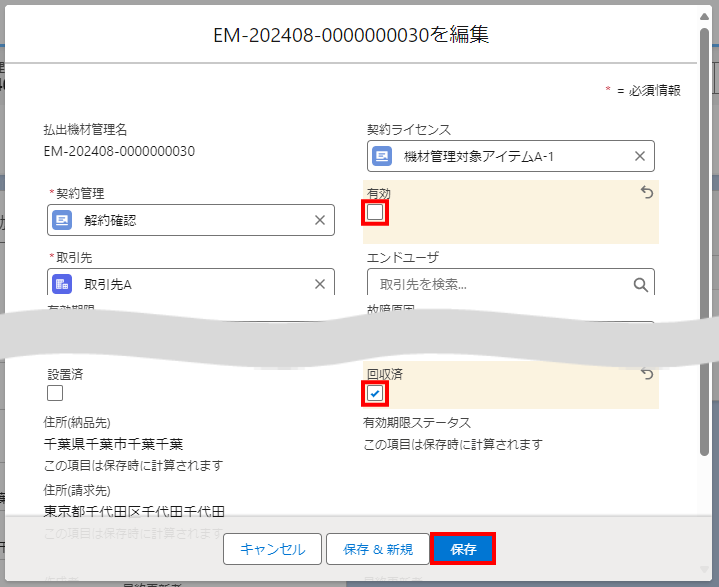The height and width of the screenshot is (587, 719).
Task: Revert the 回収済 field change
Action: (647, 374)
